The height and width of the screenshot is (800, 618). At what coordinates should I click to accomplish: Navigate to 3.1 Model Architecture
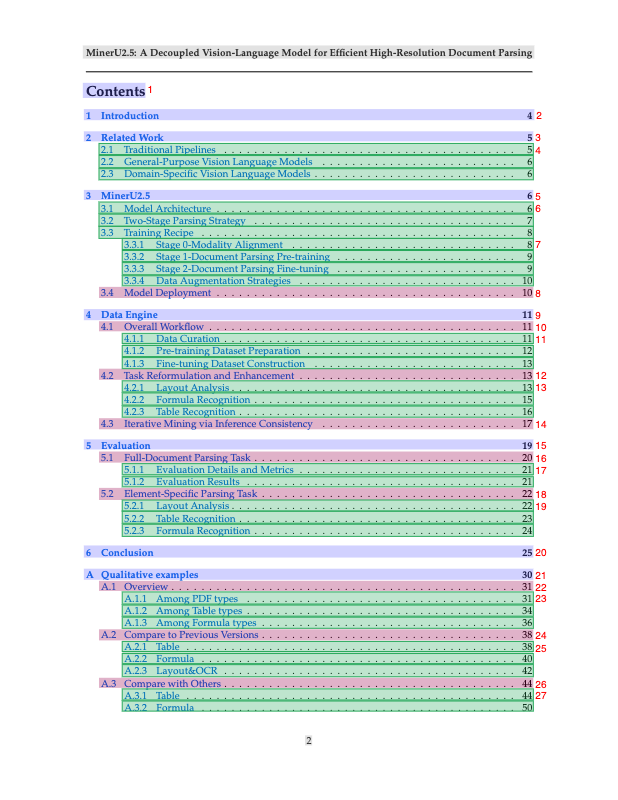coord(167,209)
